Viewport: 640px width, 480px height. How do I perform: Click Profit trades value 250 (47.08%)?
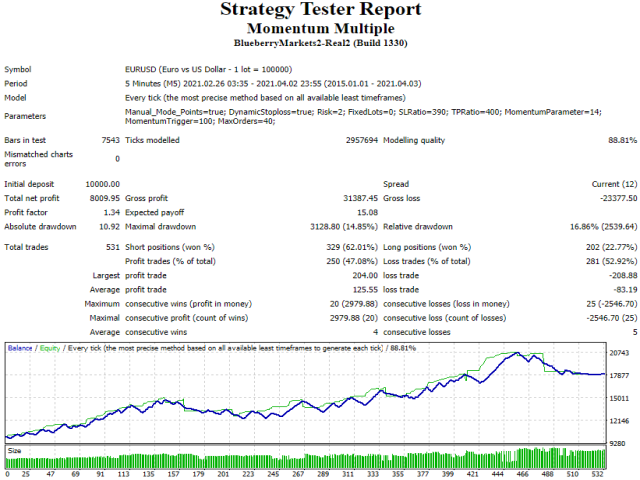click(352, 262)
